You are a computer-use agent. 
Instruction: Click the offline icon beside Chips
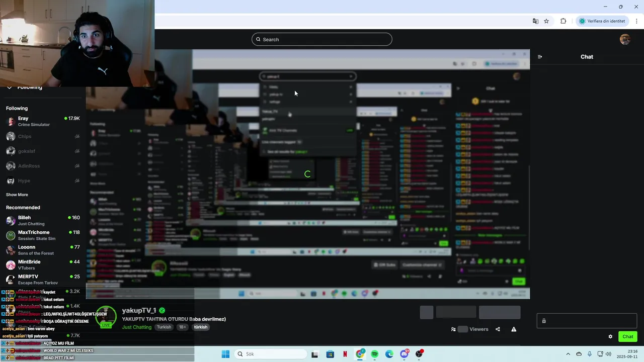point(77,136)
